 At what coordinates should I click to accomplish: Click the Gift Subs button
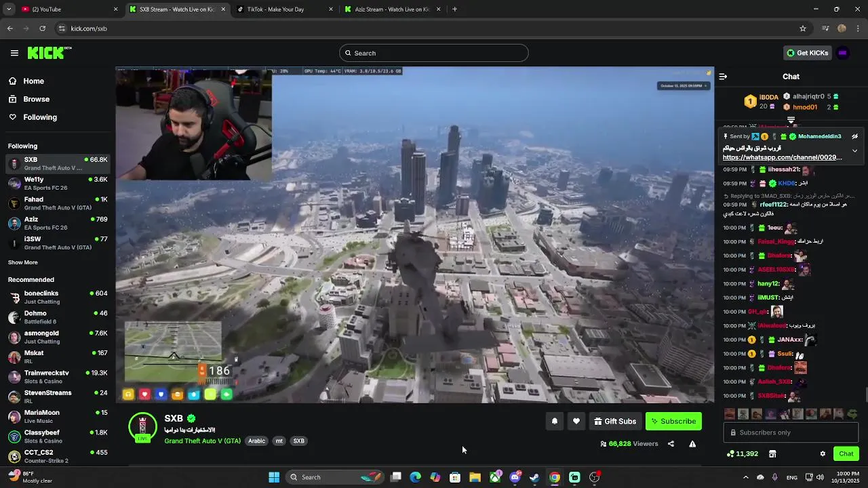(x=615, y=422)
